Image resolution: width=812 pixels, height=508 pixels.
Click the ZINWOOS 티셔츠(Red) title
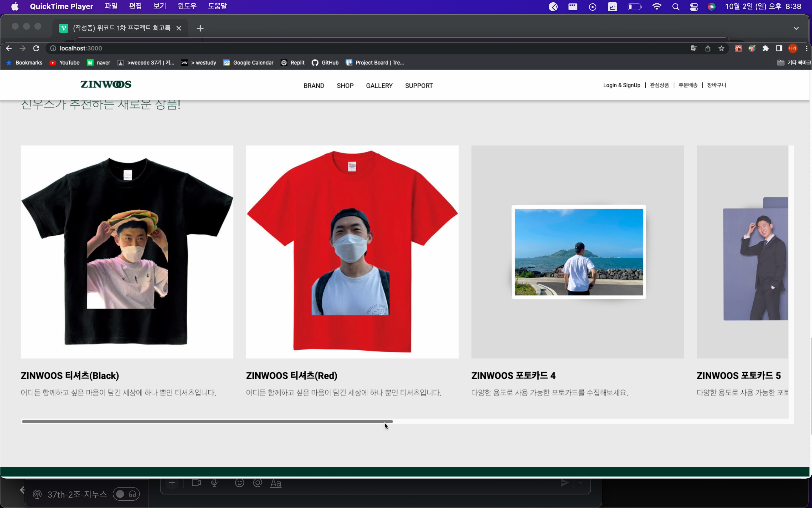[292, 376]
